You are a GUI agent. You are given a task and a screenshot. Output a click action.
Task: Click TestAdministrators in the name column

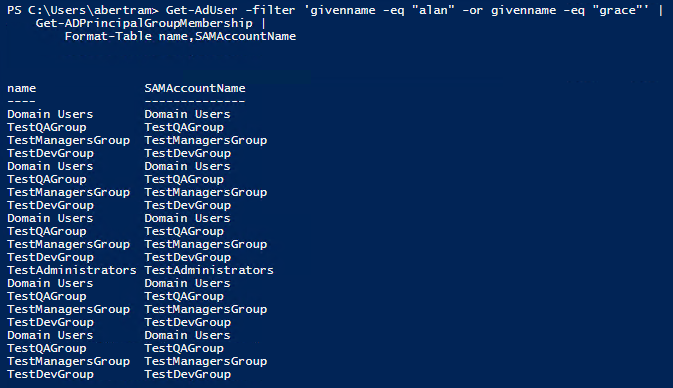tap(72, 270)
